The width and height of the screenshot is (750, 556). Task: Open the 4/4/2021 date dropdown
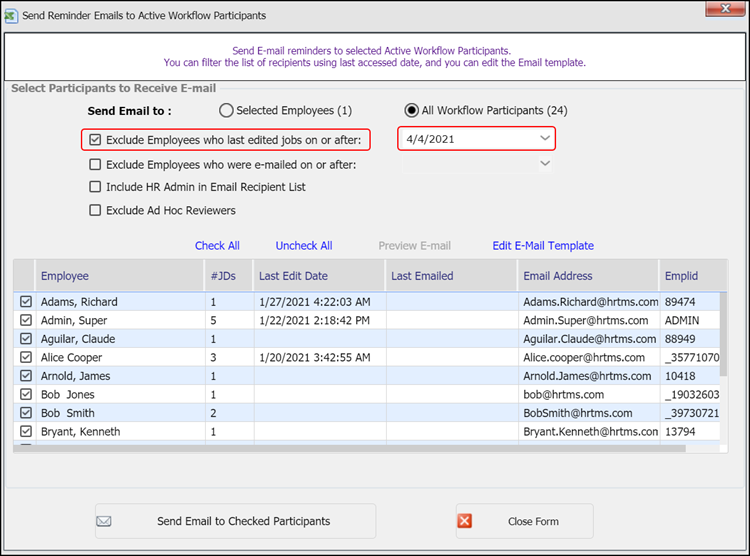pyautogui.click(x=544, y=139)
